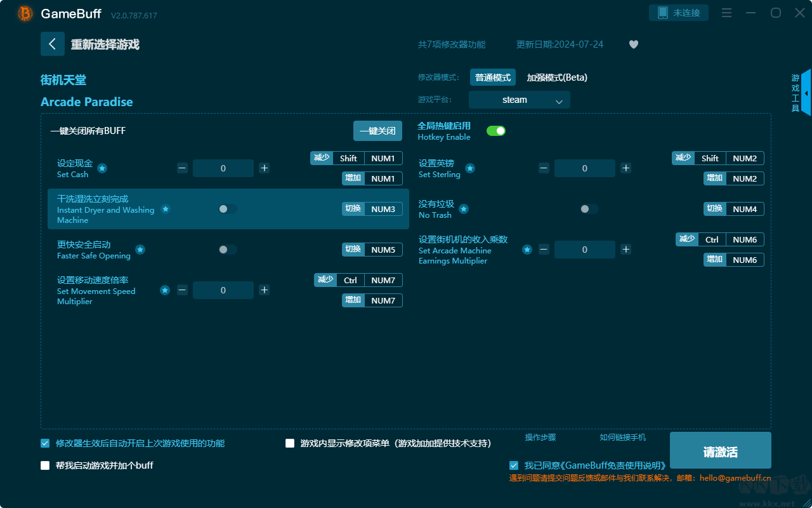Image resolution: width=812 pixels, height=508 pixels.
Task: Click the 共7项修改器功能 text
Action: (452, 44)
